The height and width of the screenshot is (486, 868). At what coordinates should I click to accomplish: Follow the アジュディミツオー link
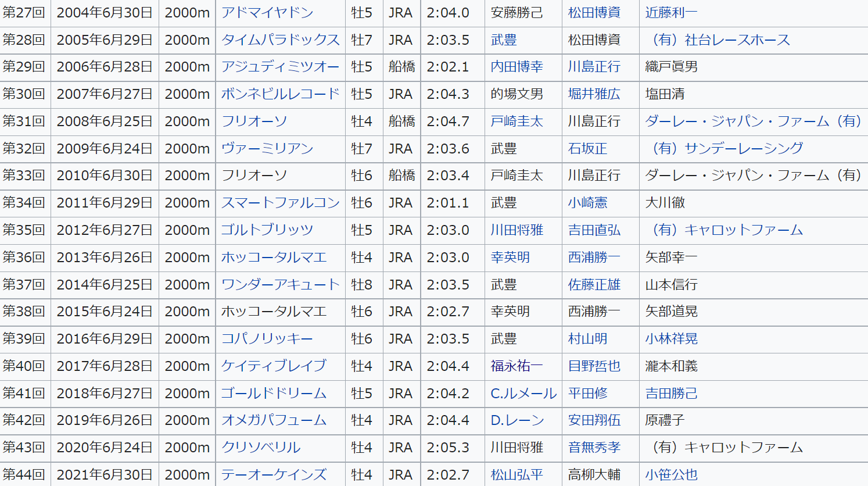[281, 67]
